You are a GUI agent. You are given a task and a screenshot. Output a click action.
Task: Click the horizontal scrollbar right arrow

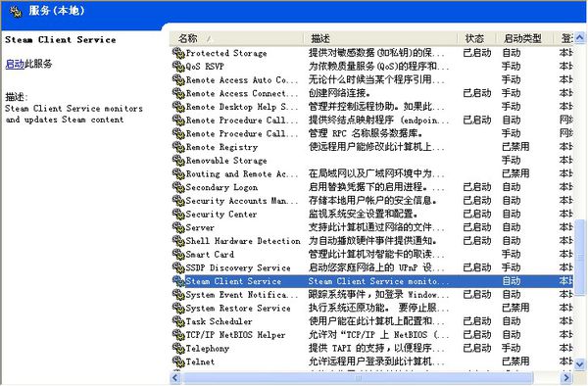pos(566,377)
